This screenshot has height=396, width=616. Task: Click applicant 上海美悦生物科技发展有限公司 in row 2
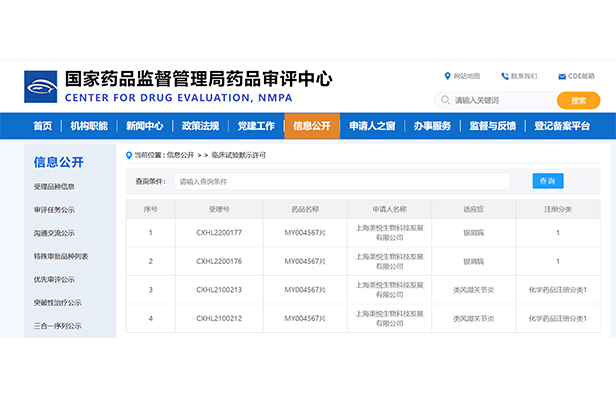(389, 261)
